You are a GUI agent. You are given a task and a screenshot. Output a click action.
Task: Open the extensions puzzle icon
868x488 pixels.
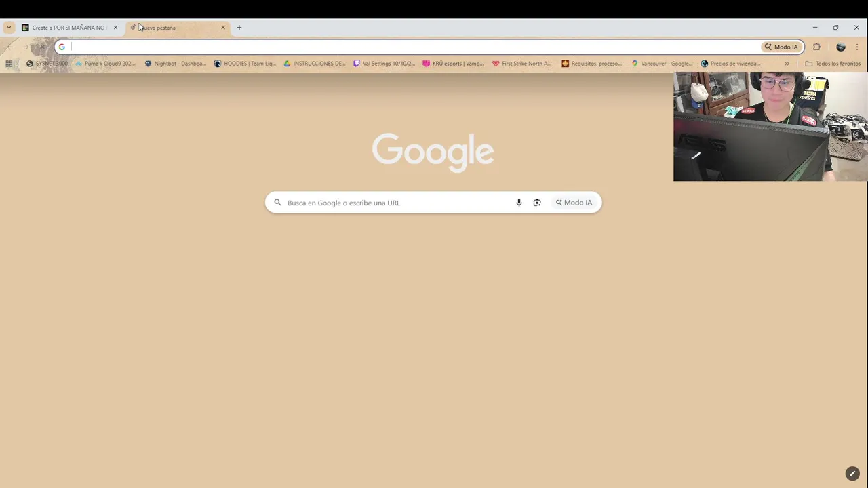[x=816, y=47]
